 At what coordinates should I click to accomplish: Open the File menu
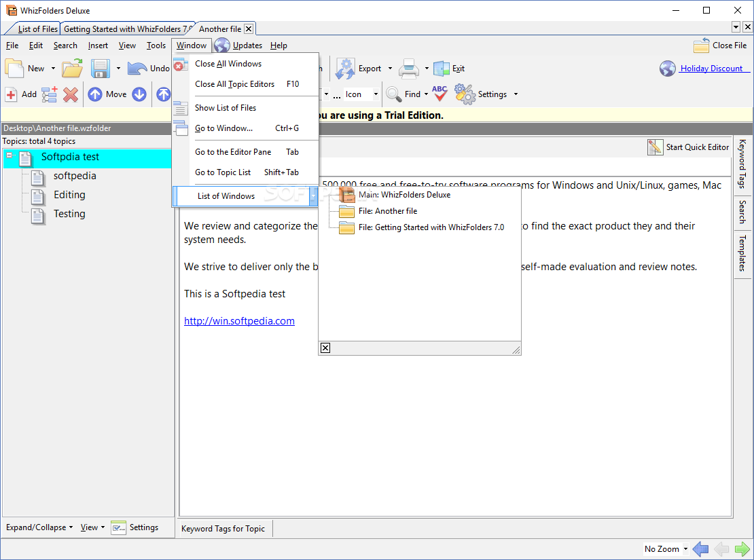(x=12, y=45)
